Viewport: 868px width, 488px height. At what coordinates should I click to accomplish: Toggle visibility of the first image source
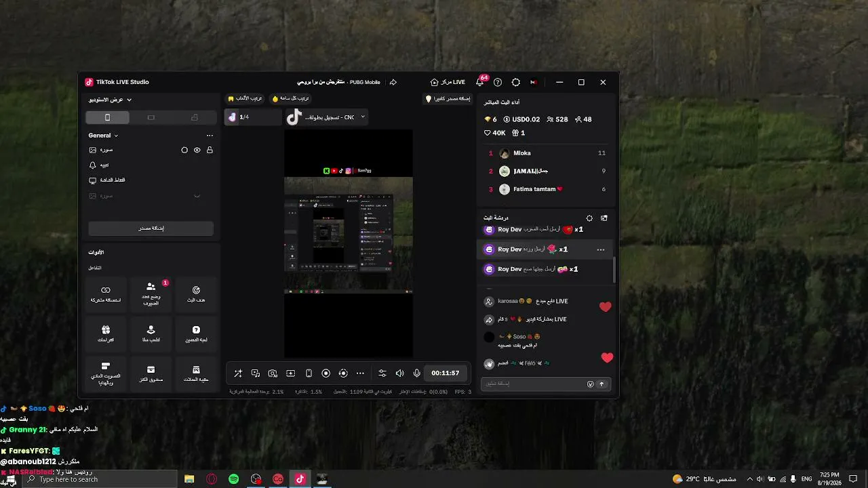click(x=197, y=150)
